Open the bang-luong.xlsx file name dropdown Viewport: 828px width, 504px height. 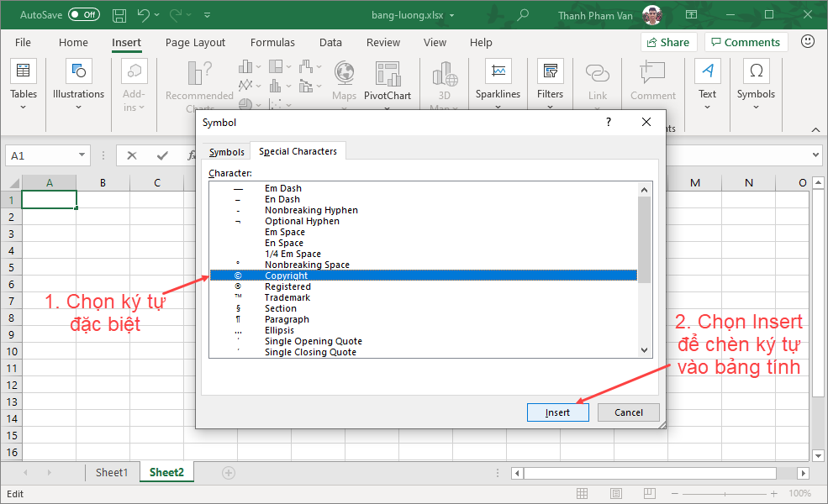[452, 15]
